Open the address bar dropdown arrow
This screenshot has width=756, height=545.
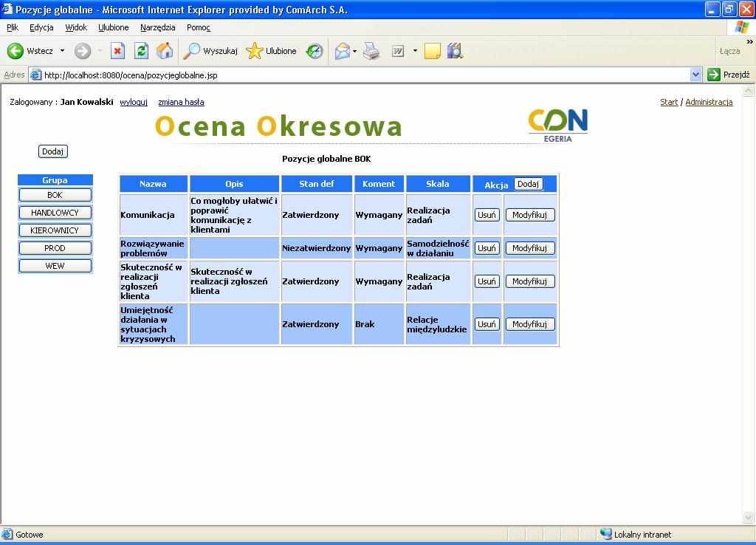coord(695,75)
